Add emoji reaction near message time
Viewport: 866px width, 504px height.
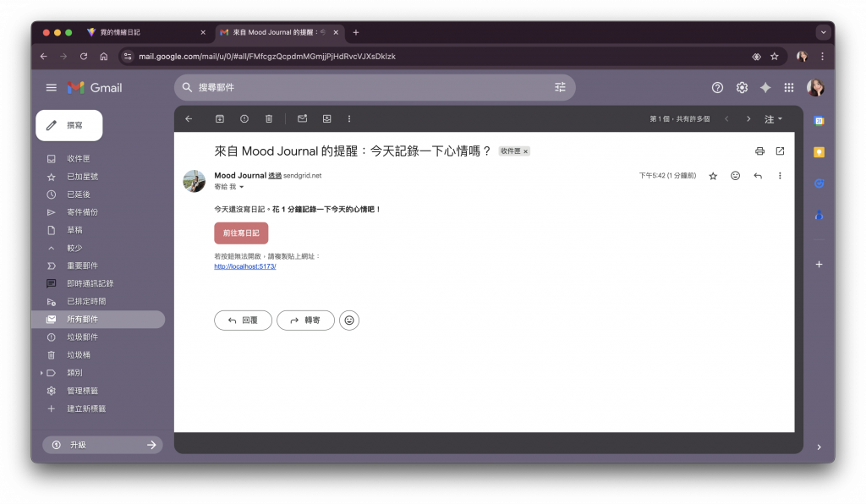pos(735,176)
